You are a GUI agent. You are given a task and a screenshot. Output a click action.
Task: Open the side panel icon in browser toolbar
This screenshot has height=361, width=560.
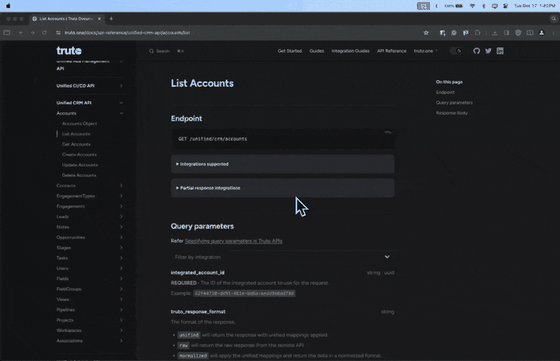506,33
